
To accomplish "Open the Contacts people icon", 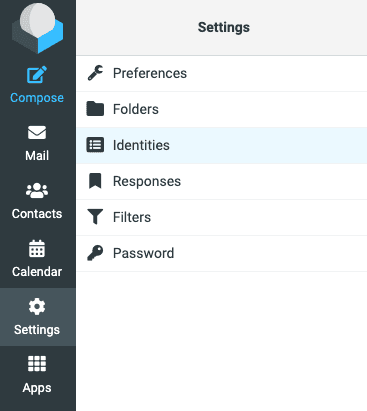I will click(x=37, y=191).
